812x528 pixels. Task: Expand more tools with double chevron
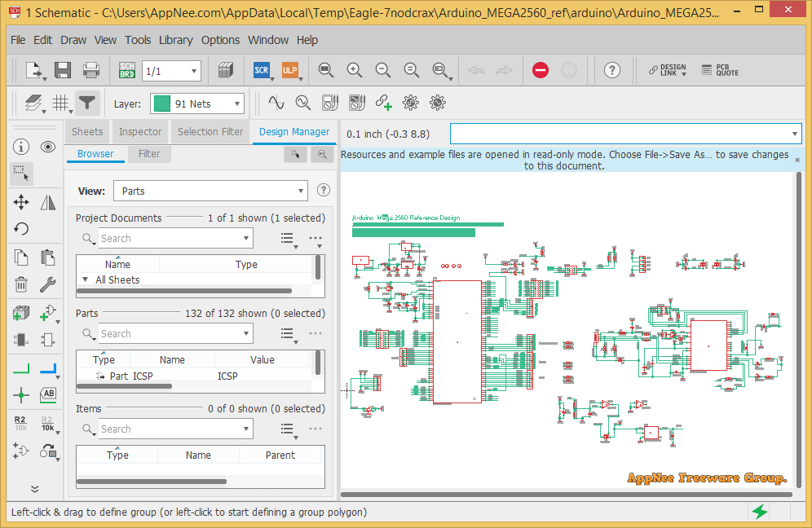coord(35,489)
